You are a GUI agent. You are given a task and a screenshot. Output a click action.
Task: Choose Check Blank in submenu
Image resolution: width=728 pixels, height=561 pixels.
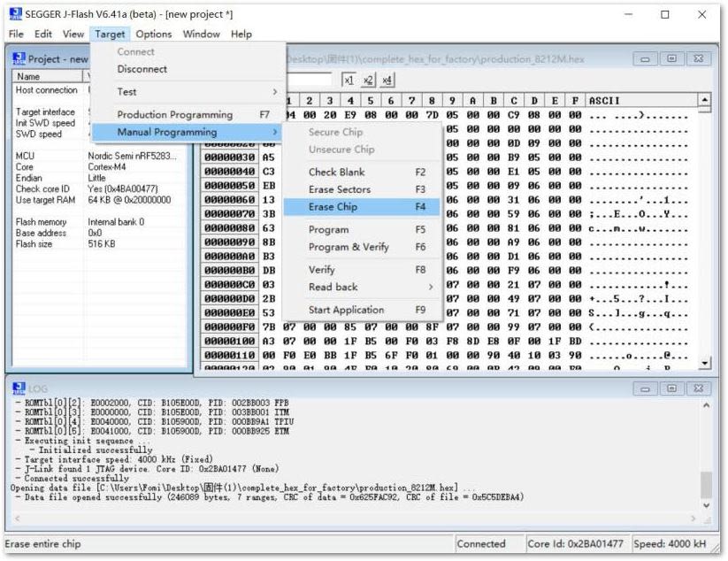(362, 172)
